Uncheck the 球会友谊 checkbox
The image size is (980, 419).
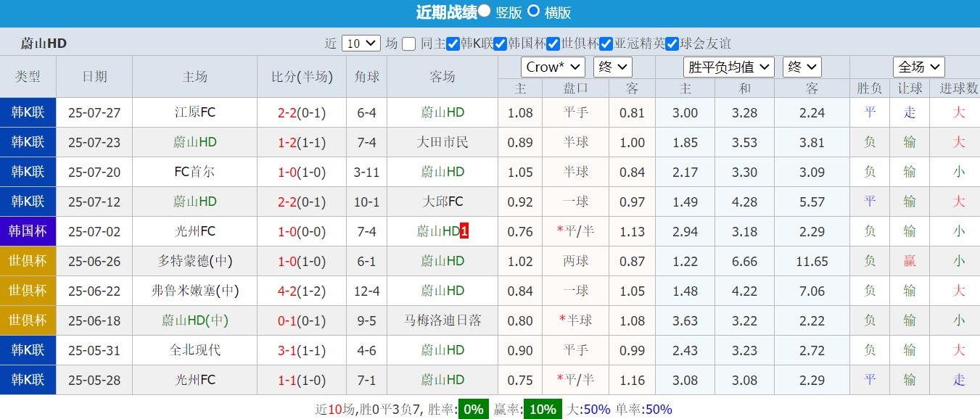(x=671, y=43)
